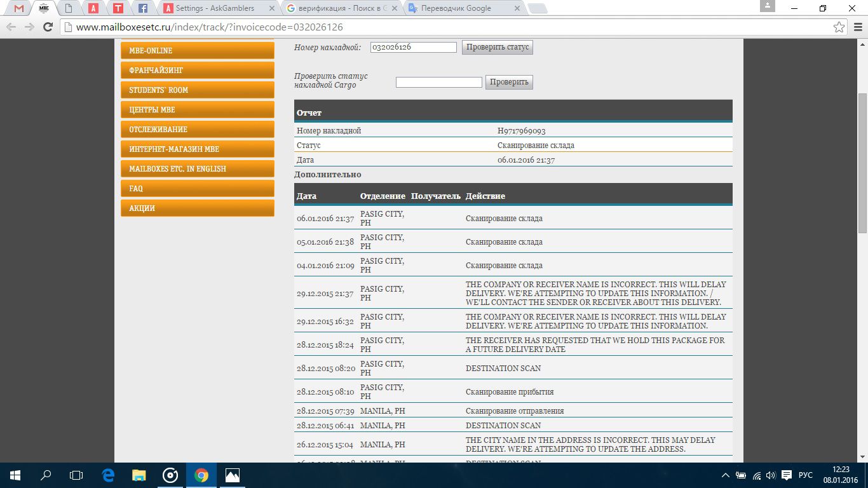The image size is (868, 488).
Task: Click the Отделение column header
Action: coord(383,196)
